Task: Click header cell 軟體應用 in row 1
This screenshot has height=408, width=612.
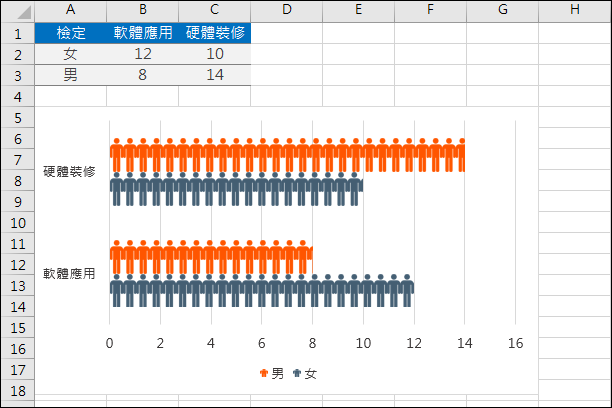Action: pyautogui.click(x=142, y=33)
